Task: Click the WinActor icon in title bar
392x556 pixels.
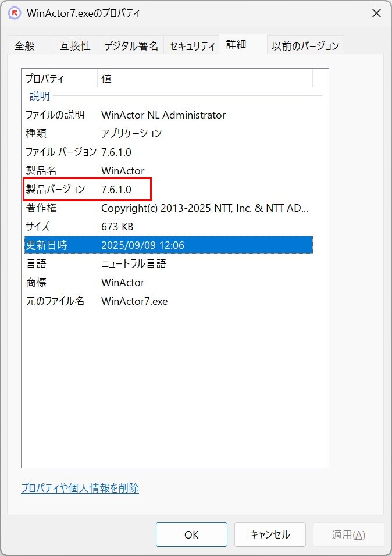Action: click(15, 13)
